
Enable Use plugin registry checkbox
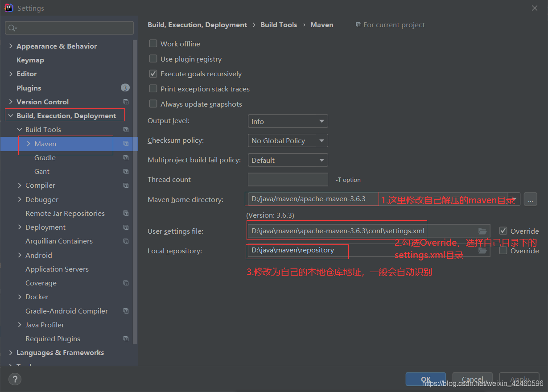153,59
